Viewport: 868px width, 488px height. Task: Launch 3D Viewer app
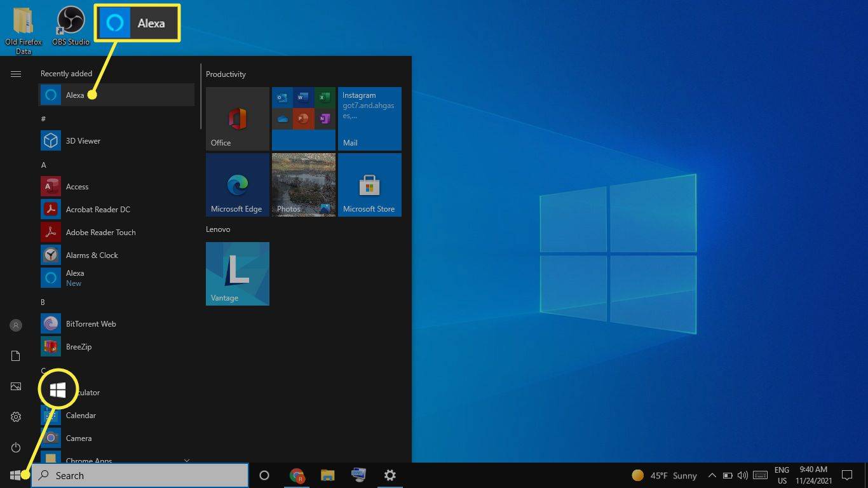116,141
